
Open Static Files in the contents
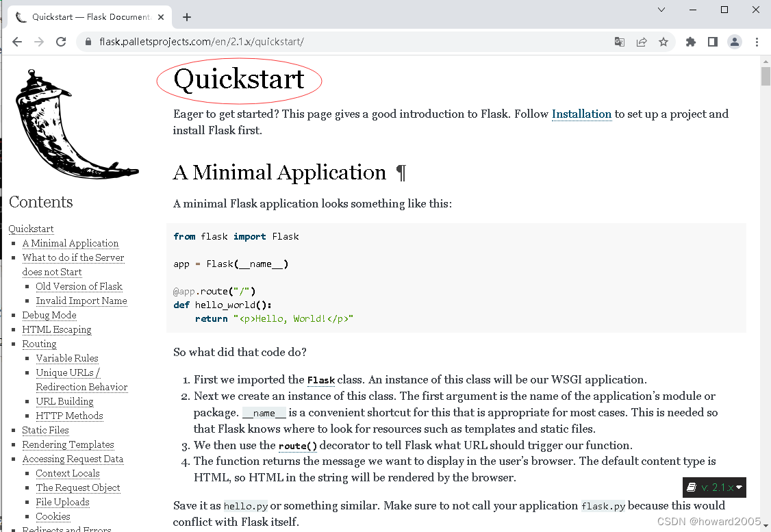coord(46,430)
